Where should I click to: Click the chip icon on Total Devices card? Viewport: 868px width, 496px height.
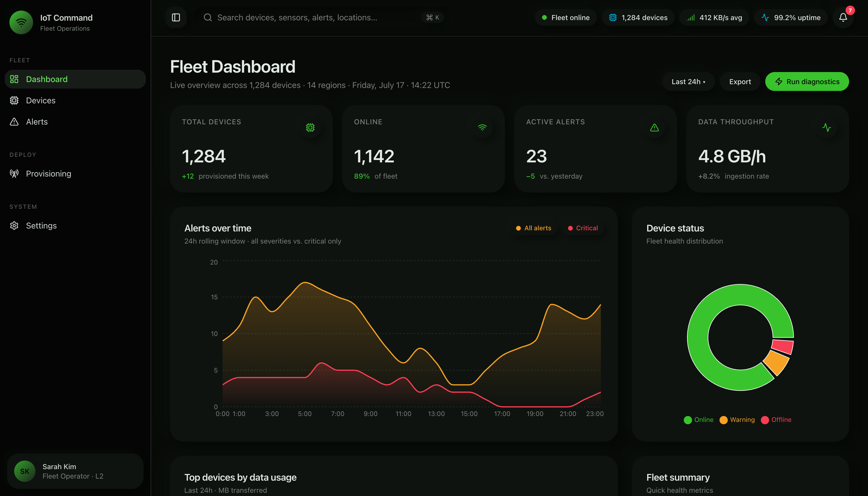coord(310,128)
